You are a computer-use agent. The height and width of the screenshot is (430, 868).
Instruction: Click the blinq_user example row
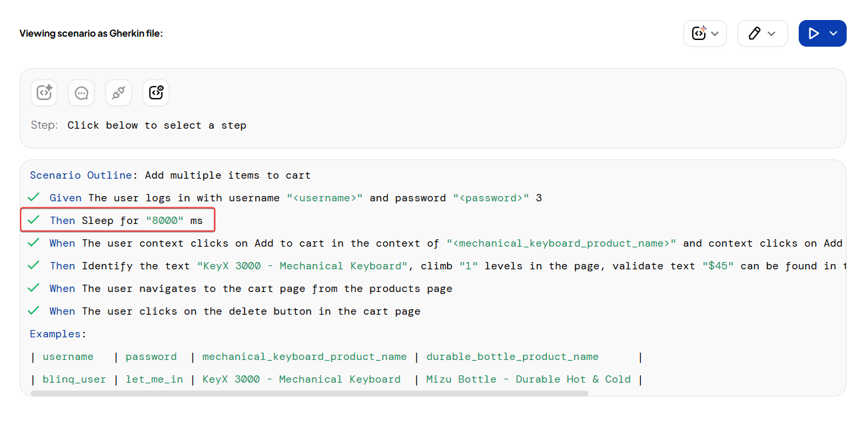(74, 379)
